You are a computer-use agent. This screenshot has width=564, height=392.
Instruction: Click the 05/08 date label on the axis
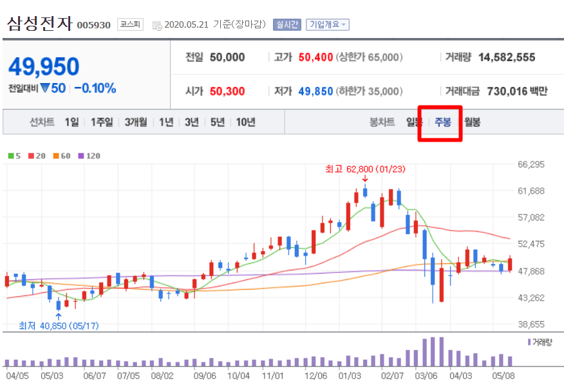click(x=503, y=376)
